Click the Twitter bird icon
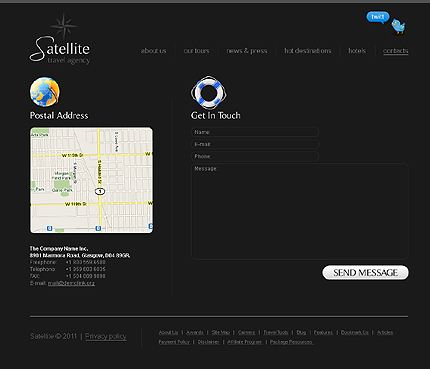 (398, 26)
